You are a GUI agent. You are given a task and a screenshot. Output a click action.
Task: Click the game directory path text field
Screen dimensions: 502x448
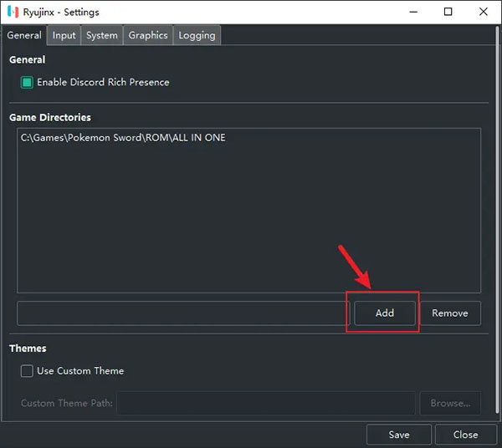click(x=182, y=313)
